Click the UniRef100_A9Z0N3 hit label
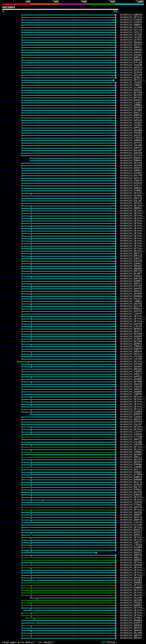 click(x=131, y=304)
